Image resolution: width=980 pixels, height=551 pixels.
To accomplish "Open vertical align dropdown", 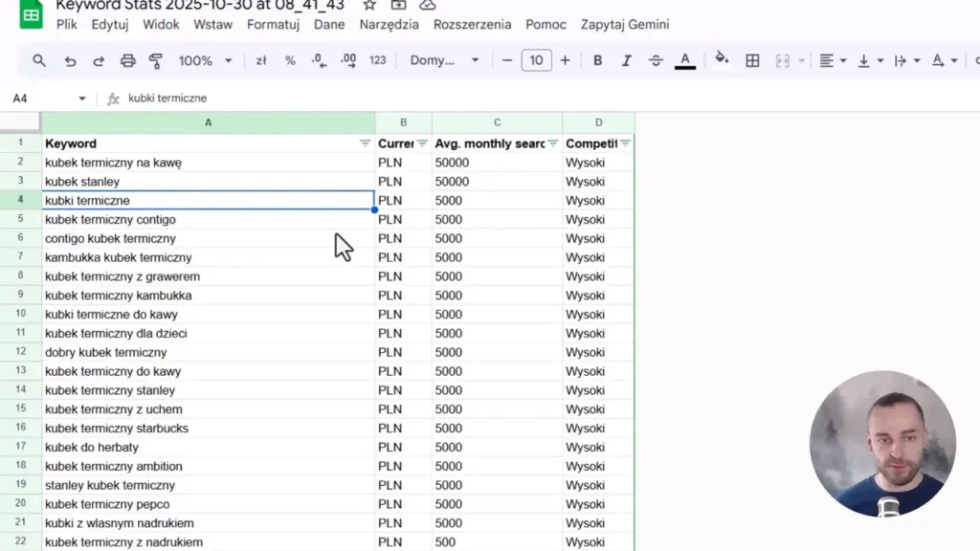I will pyautogui.click(x=871, y=60).
